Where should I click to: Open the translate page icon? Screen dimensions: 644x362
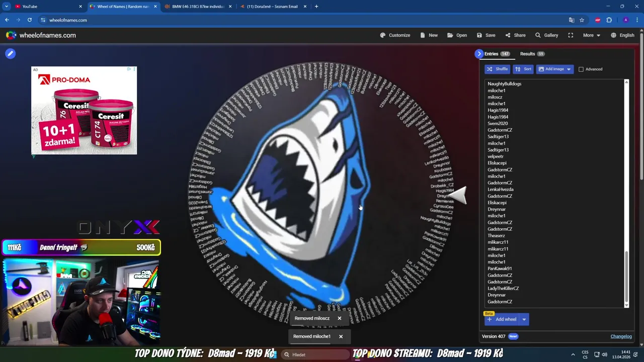coord(572,20)
